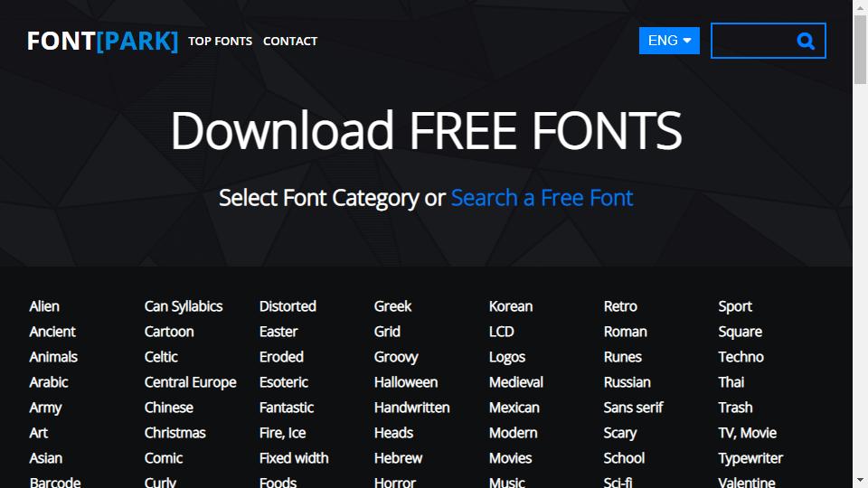Open the Korean font category
The height and width of the screenshot is (488, 868).
(x=510, y=306)
